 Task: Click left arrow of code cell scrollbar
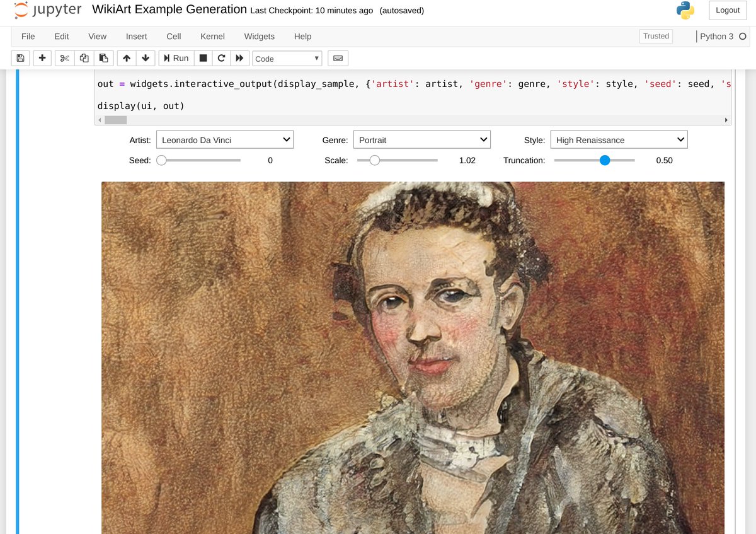click(99, 120)
